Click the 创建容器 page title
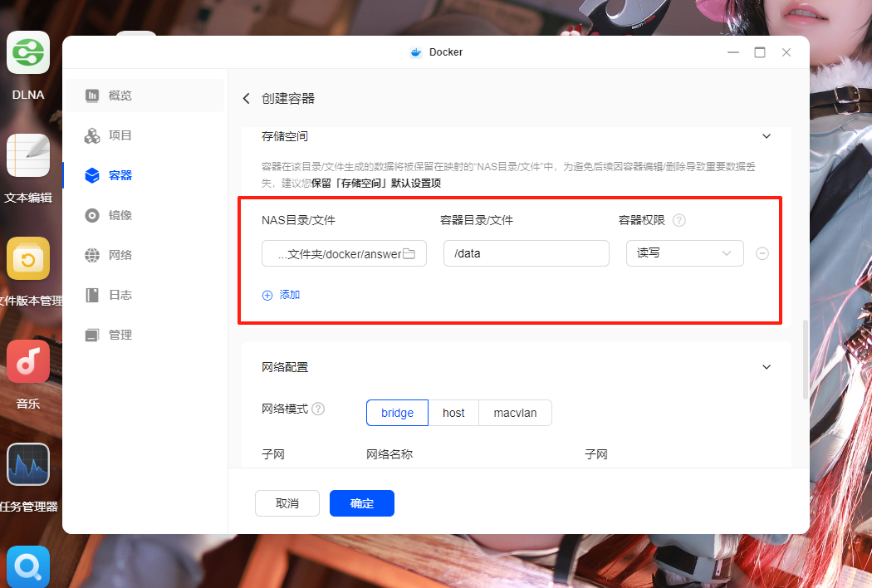This screenshot has width=872, height=588. [288, 99]
